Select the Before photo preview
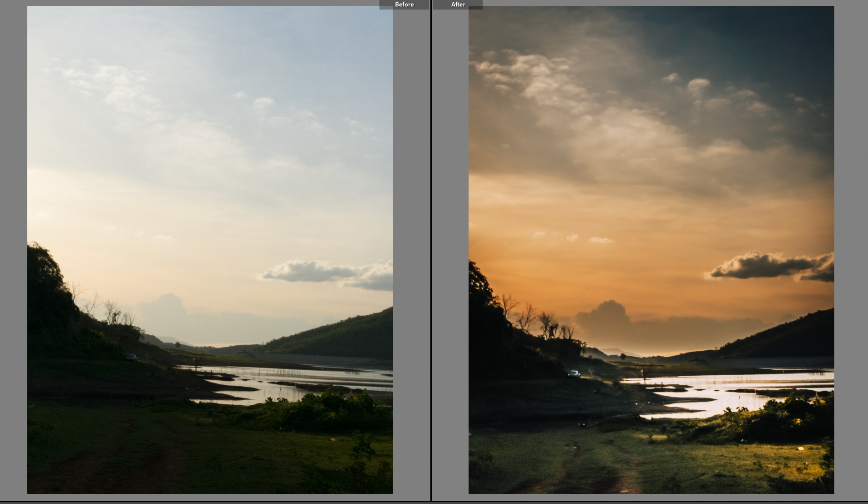 pyautogui.click(x=210, y=250)
